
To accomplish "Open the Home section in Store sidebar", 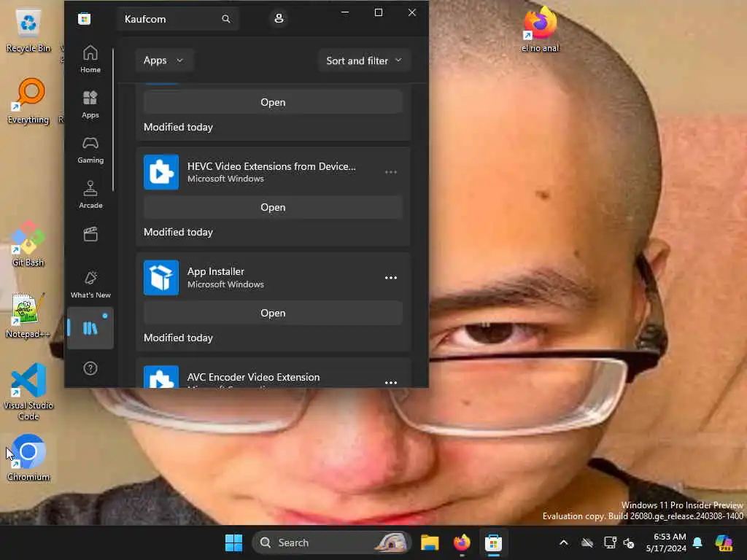I will (90, 59).
